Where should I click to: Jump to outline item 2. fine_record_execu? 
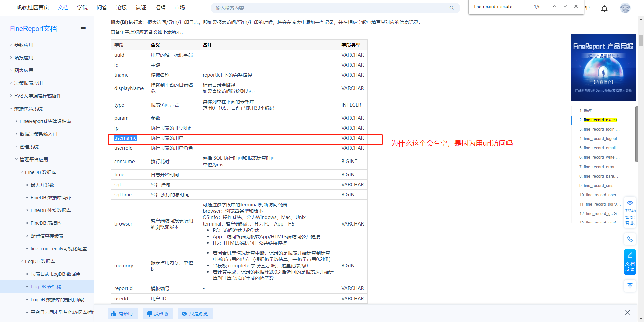pos(600,120)
